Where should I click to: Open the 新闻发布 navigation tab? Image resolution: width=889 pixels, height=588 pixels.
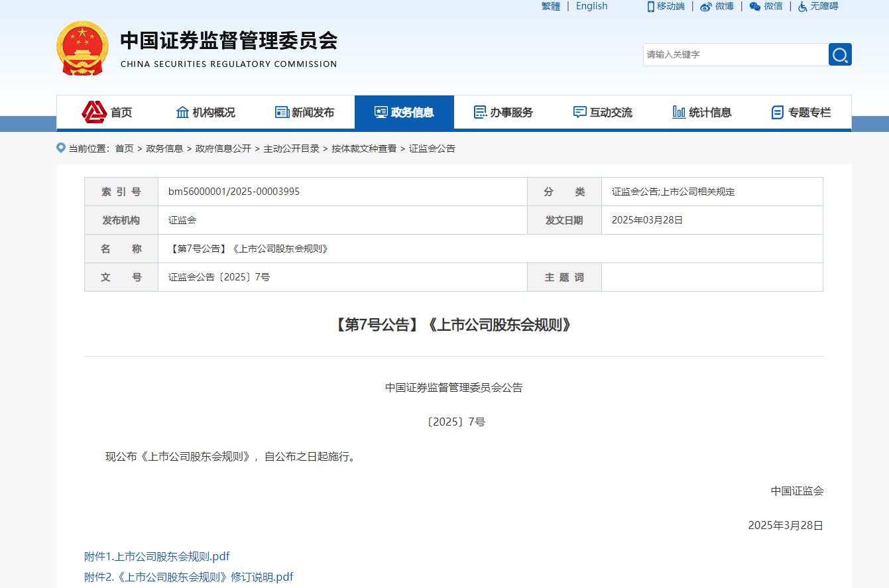coord(305,113)
